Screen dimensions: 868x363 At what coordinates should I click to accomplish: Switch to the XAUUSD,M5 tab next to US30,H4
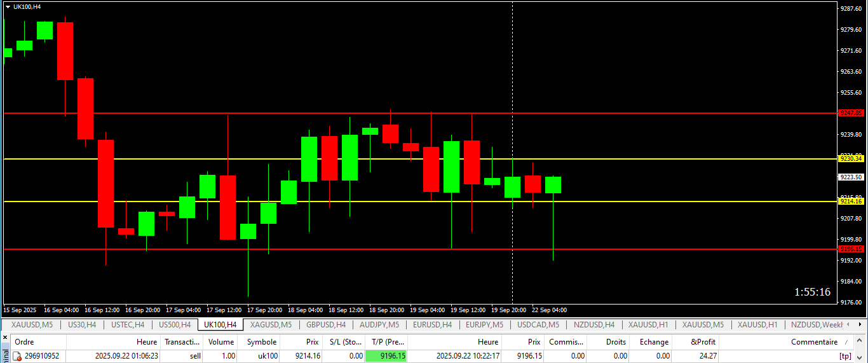[x=32, y=325]
